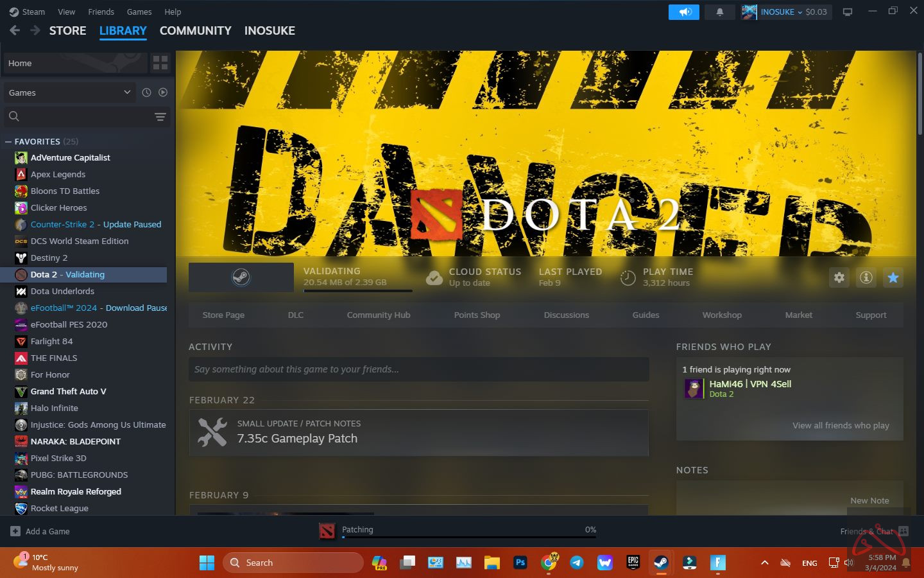Create a New Note for Dota 2
Viewport: 924px width, 578px height.
(870, 500)
